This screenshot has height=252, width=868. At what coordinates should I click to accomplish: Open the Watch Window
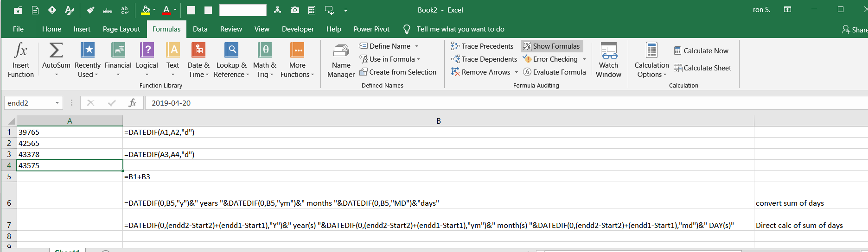608,60
